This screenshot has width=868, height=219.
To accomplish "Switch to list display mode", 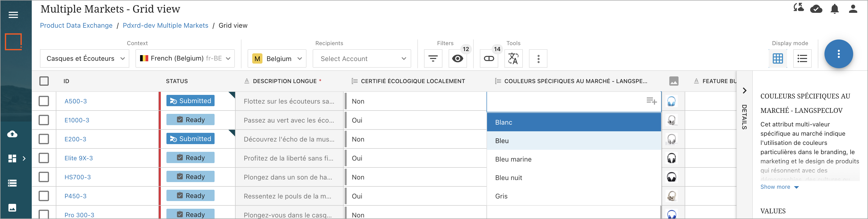I will pyautogui.click(x=802, y=59).
